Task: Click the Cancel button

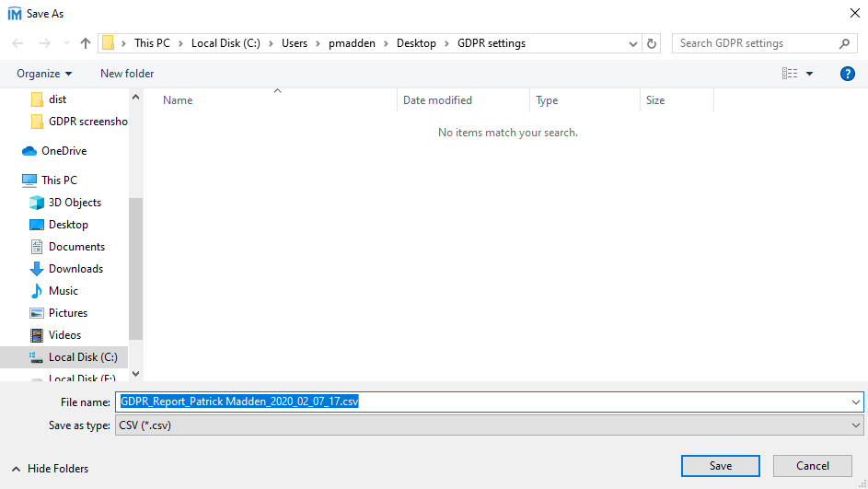Action: coord(812,466)
